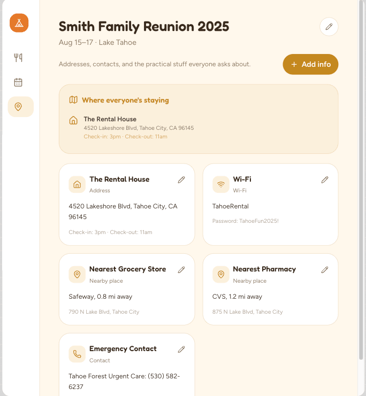366x396 pixels.
Task: Edit the Wi-Fi card
Action: pyautogui.click(x=325, y=180)
